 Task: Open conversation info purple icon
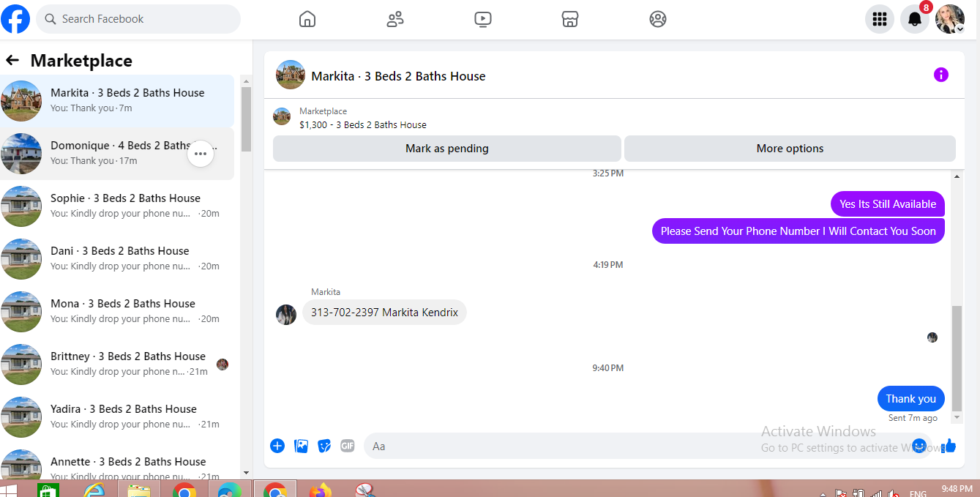(x=941, y=75)
